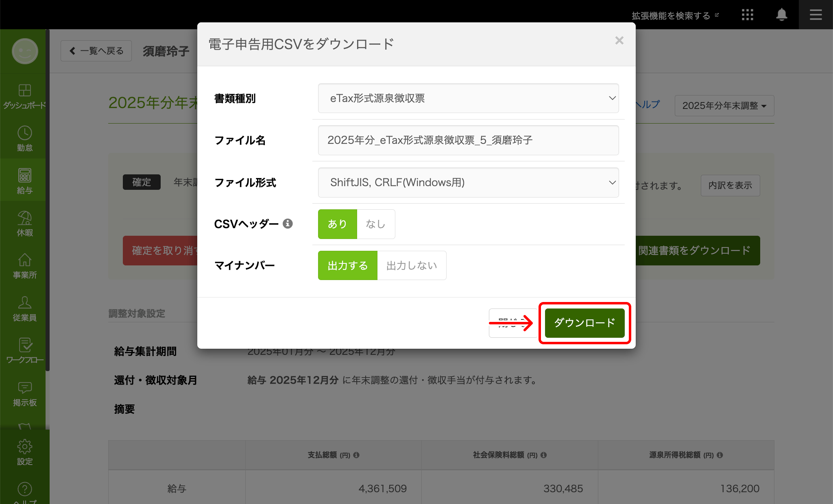Expand the 書類種別 dropdown
This screenshot has width=833, height=504.
[468, 98]
